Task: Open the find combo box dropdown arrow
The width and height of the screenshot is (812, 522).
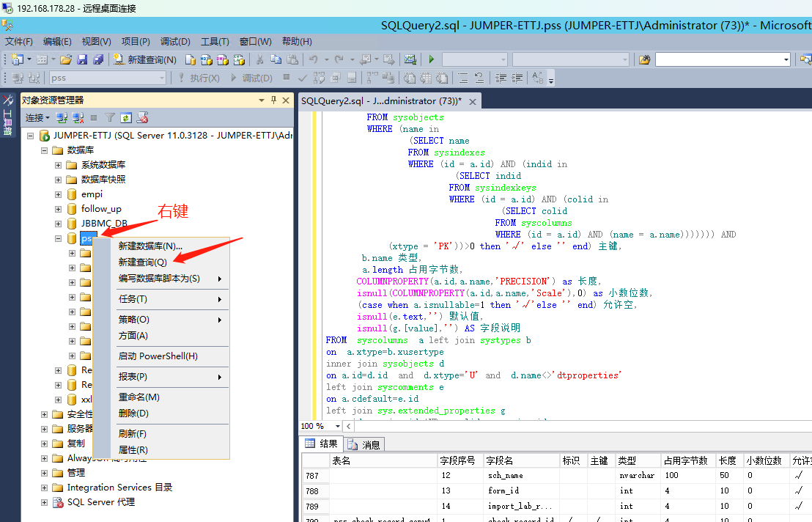Action: 786,59
